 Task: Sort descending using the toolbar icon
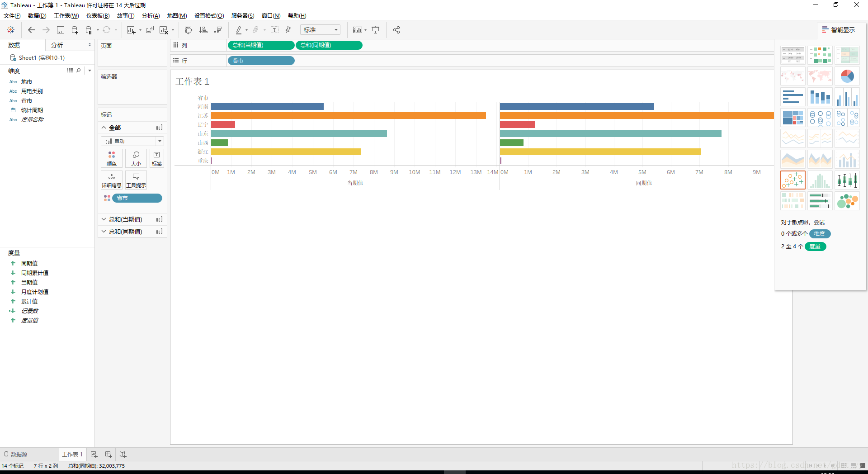[218, 30]
